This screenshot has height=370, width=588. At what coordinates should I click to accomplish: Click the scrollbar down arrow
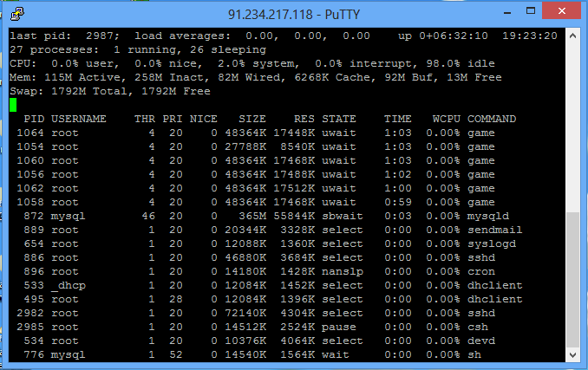(572, 354)
